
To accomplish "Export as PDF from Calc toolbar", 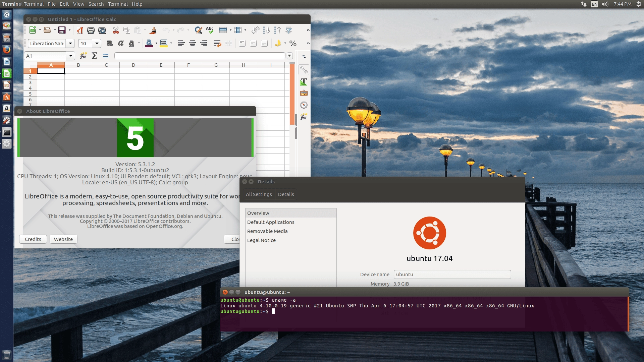I will (79, 30).
